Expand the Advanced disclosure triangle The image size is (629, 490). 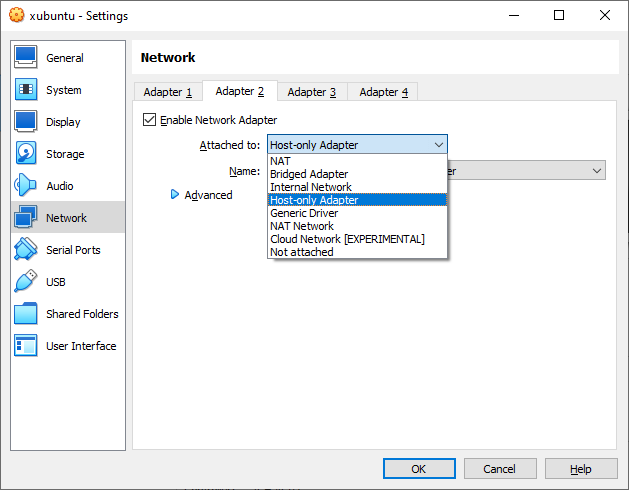[x=174, y=195]
